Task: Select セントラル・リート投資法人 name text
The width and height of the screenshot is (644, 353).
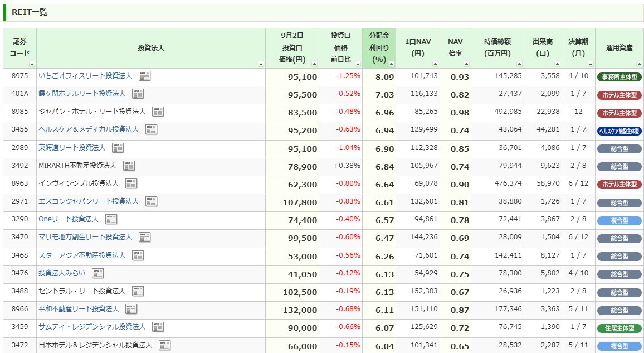Action: [82, 291]
